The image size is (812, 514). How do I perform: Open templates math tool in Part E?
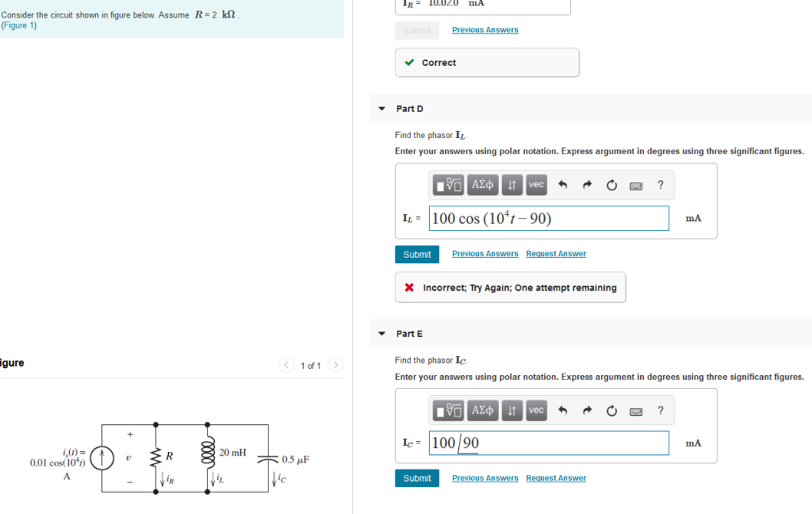pyautogui.click(x=449, y=411)
